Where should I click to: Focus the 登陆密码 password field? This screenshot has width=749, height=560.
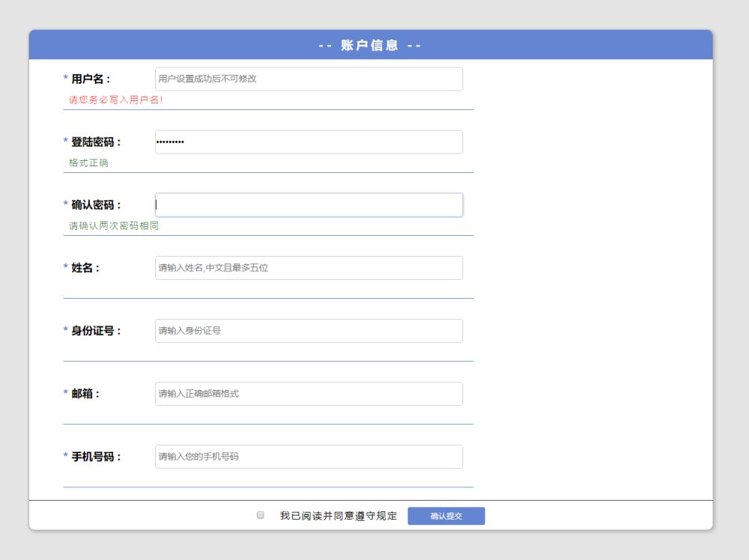pos(309,142)
